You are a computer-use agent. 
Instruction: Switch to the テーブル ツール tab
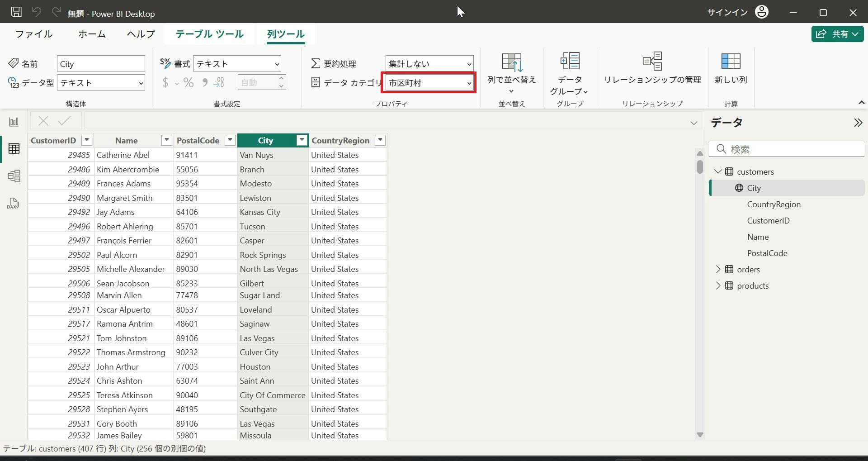[x=210, y=34]
